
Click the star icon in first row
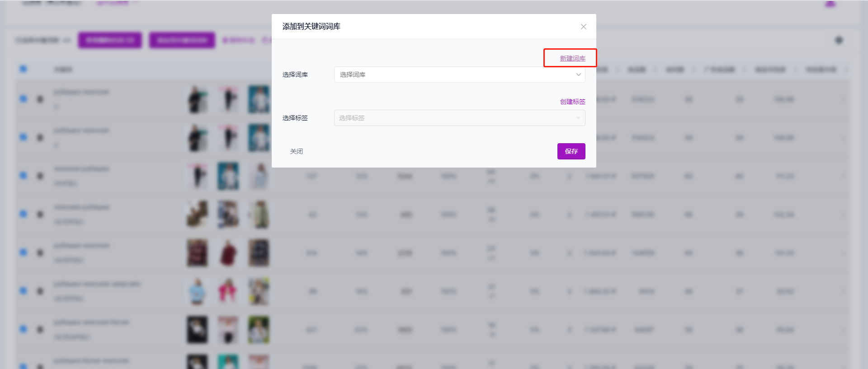coord(40,99)
